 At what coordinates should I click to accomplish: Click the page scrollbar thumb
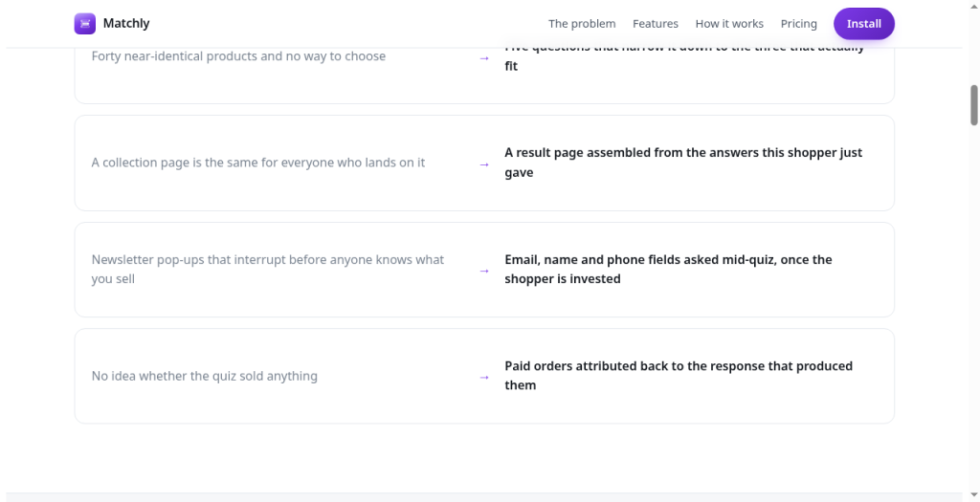coord(973,105)
